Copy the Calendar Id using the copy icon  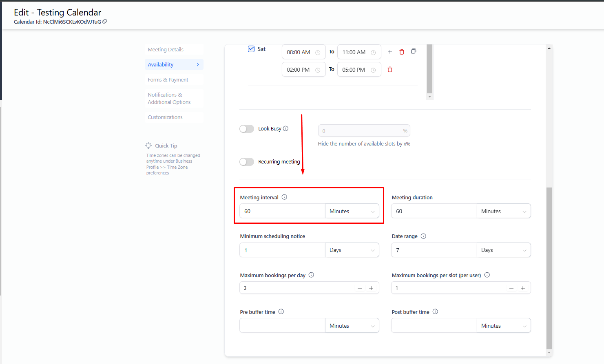click(105, 22)
